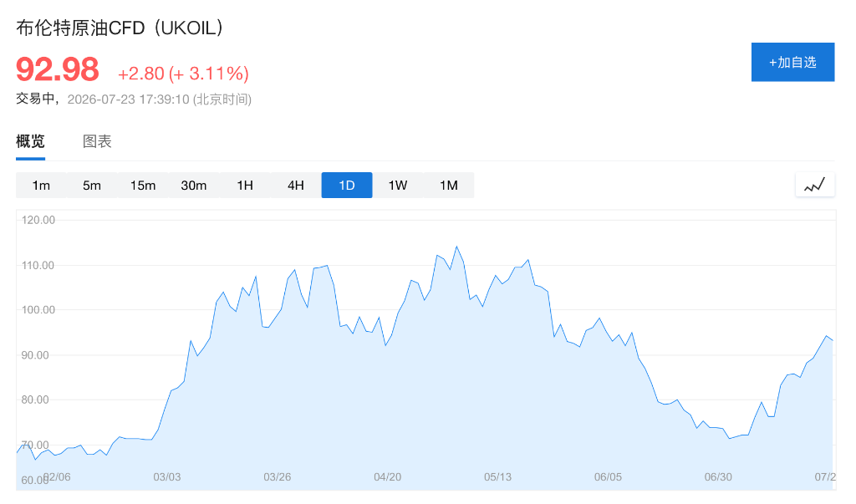Screen dimensions: 856x504
Task: Switch chart to the 1H interval
Action: (245, 185)
